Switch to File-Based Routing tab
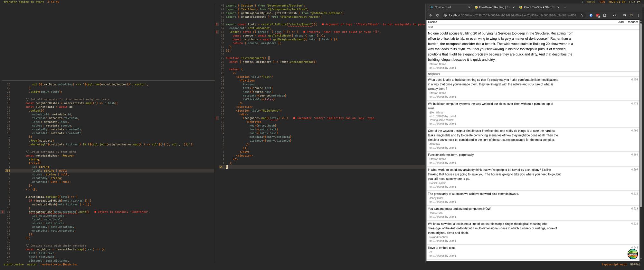This screenshot has width=644, height=270. point(495,7)
